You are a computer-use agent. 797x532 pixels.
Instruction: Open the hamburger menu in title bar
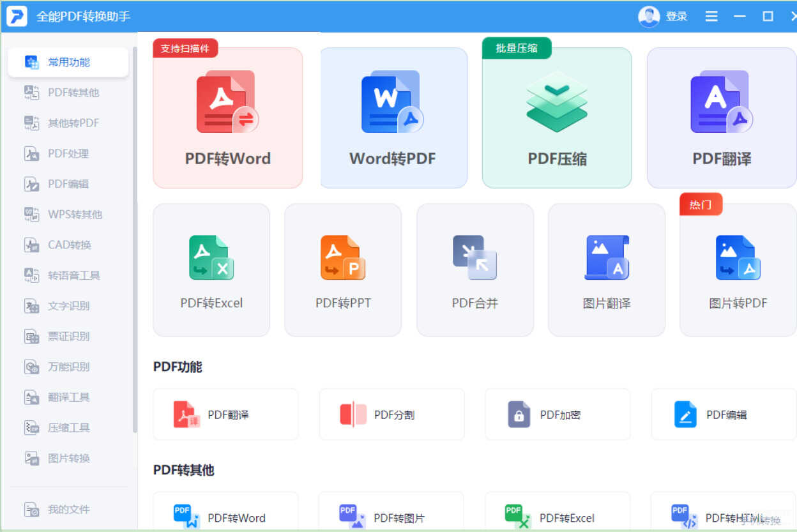[711, 17]
